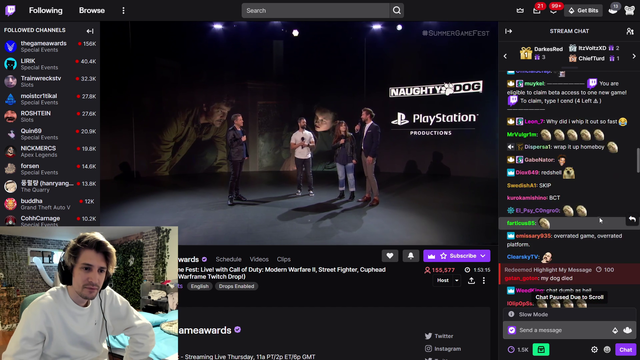Resume chat via Chat Paused notice
Image resolution: width=640 pixels, height=360 pixels.
569,297
